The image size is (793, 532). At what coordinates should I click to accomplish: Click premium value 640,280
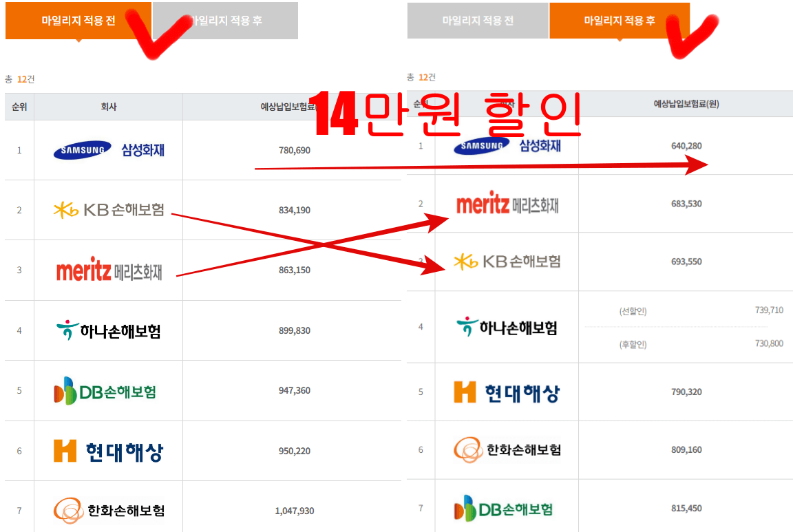686,146
